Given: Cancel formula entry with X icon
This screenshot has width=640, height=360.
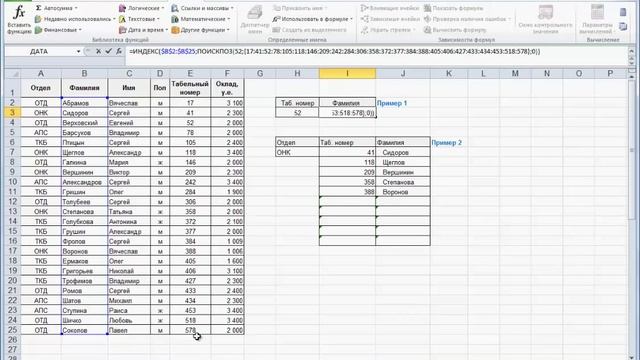Looking at the screenshot, I should click(x=98, y=51).
